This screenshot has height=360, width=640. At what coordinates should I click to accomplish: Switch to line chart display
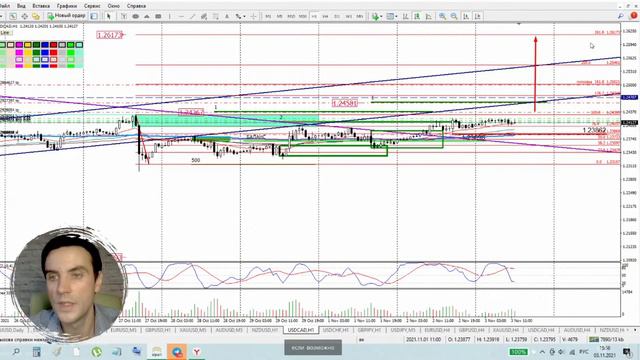pos(429,16)
